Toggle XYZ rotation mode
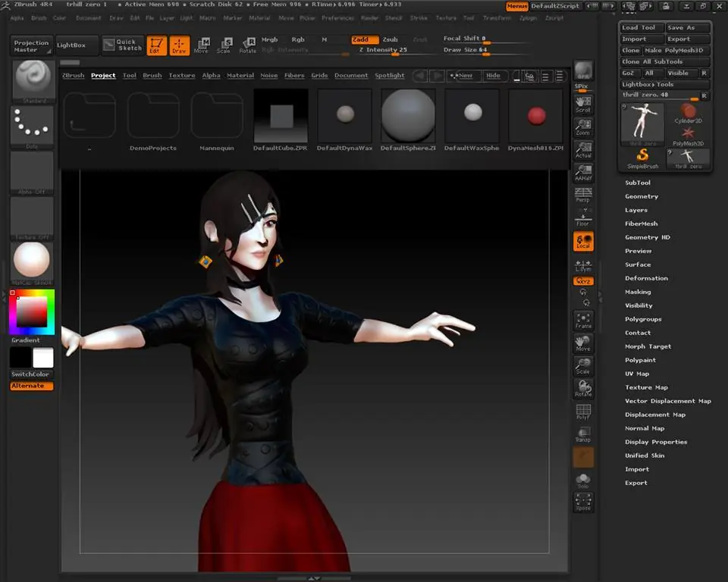The width and height of the screenshot is (728, 582). click(x=583, y=281)
